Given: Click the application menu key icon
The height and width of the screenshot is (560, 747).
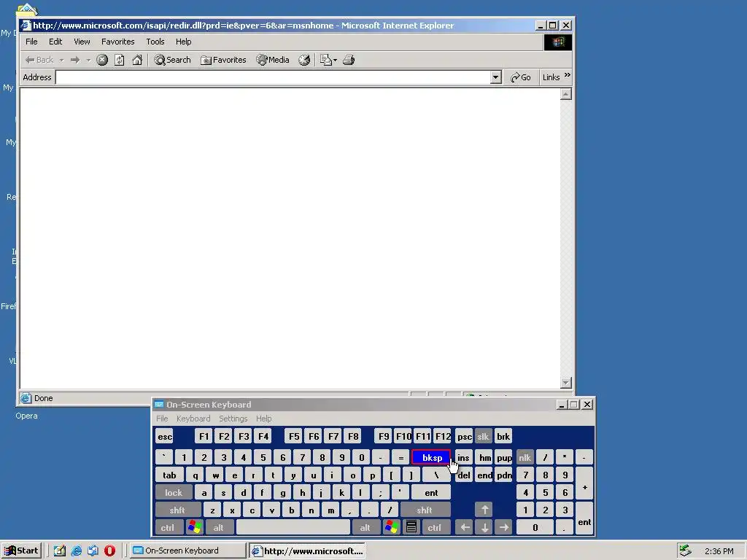Looking at the screenshot, I should [x=411, y=528].
